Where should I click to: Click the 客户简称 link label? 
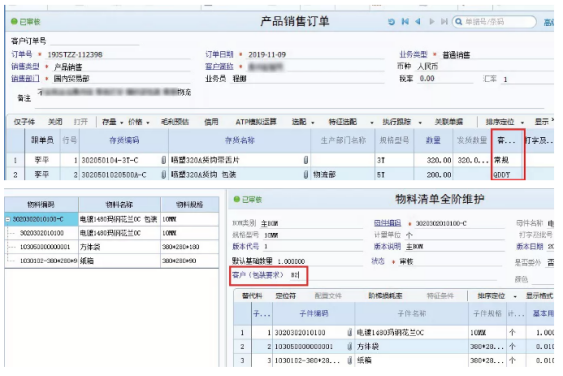click(219, 66)
